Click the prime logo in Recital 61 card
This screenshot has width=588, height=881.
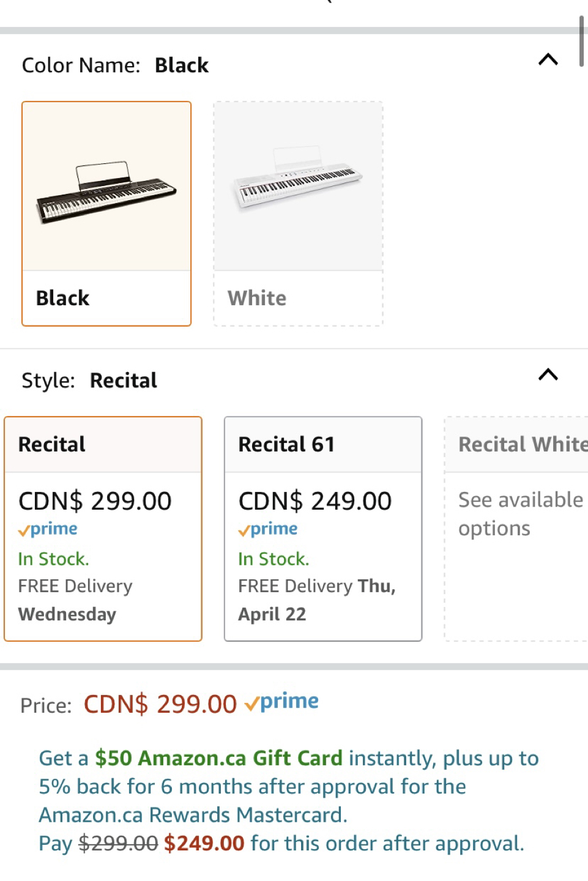click(269, 529)
